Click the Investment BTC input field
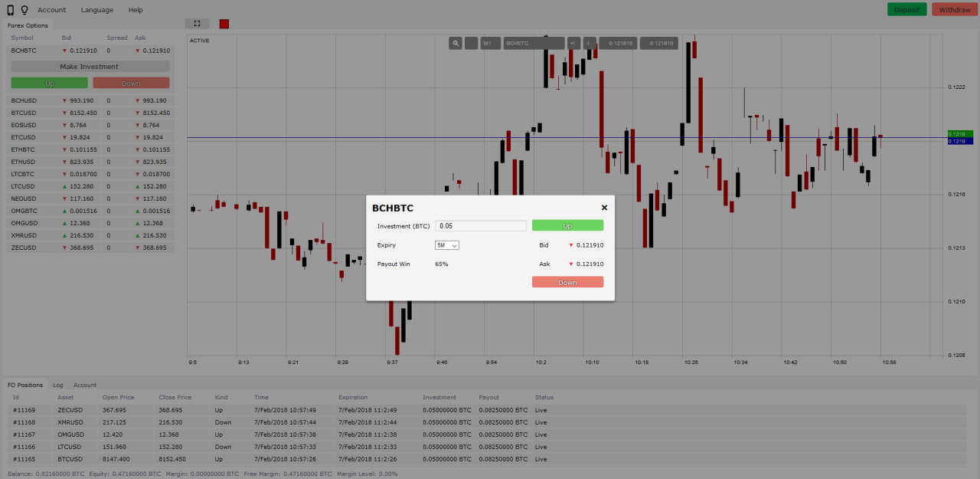980x479 pixels. click(x=481, y=225)
